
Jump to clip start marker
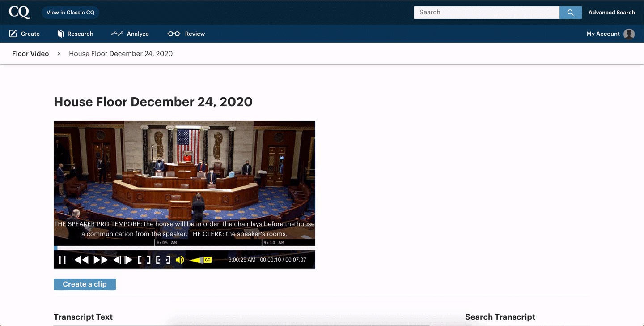point(159,260)
